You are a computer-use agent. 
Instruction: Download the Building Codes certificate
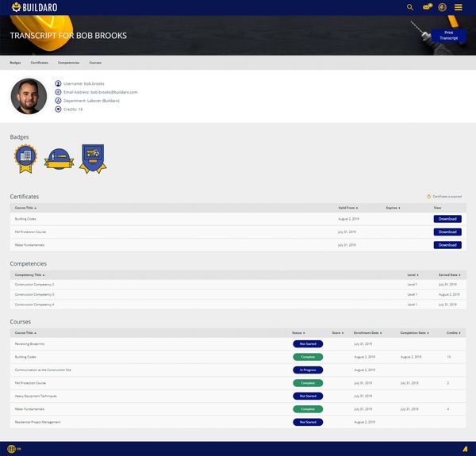(447, 219)
